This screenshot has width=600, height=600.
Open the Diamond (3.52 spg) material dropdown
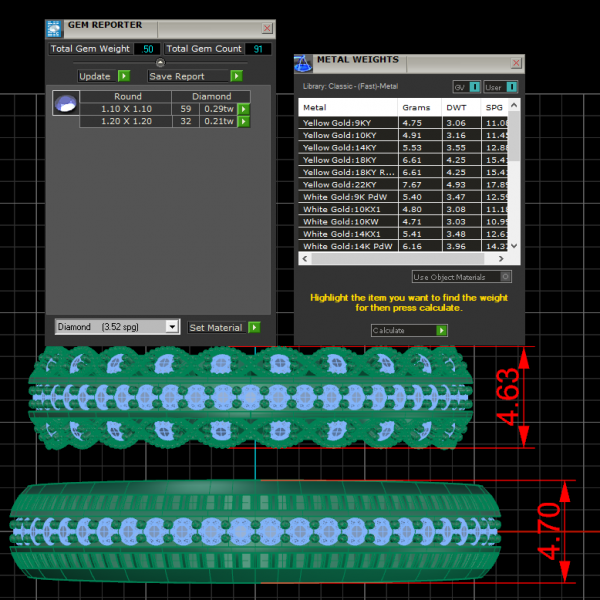172,327
